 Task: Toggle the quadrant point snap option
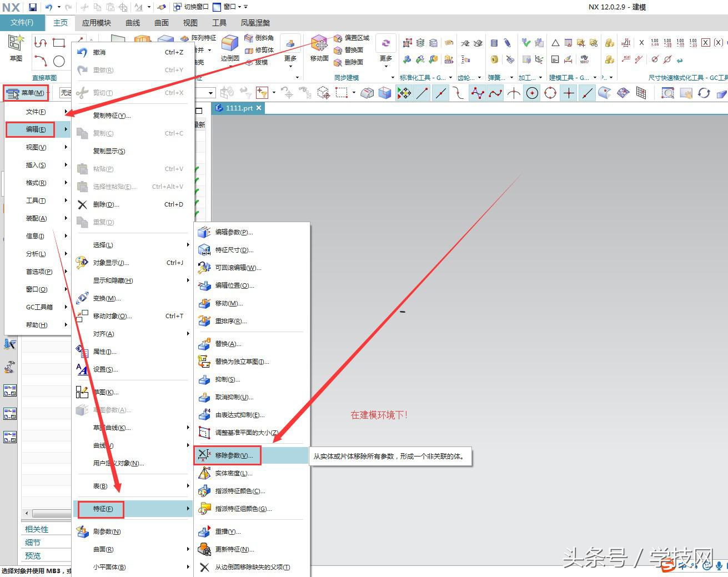(550, 93)
